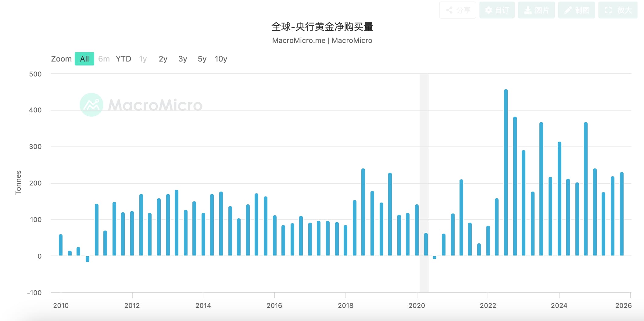Image resolution: width=644 pixels, height=321 pixels.
Task: Select the All zoom range
Action: pyautogui.click(x=84, y=59)
